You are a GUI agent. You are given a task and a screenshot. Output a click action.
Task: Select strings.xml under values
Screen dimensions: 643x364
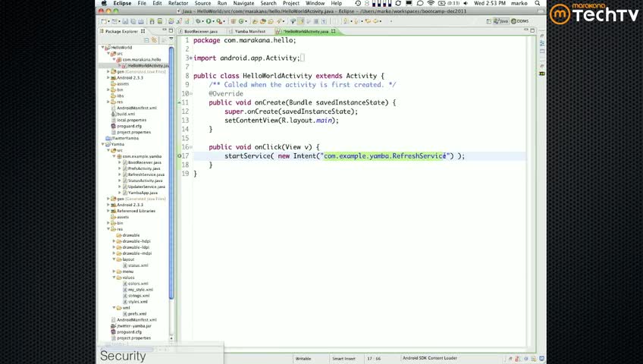[x=136, y=296]
